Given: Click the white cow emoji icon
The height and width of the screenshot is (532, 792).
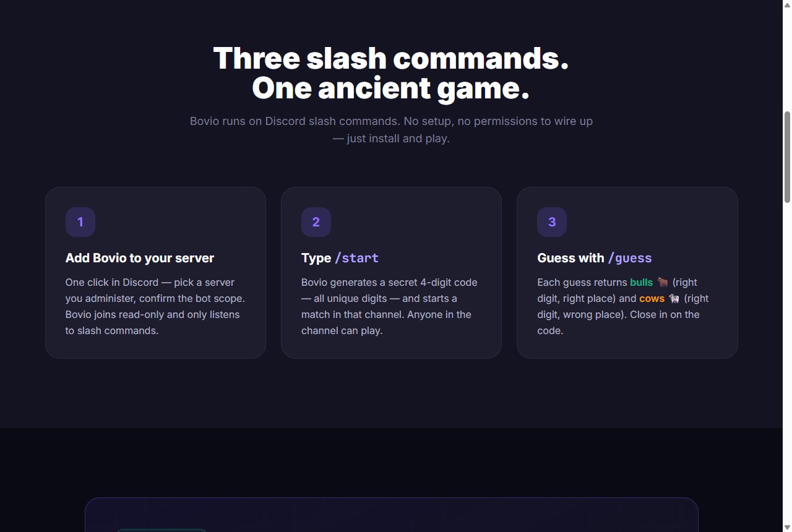Looking at the screenshot, I should coord(674,298).
